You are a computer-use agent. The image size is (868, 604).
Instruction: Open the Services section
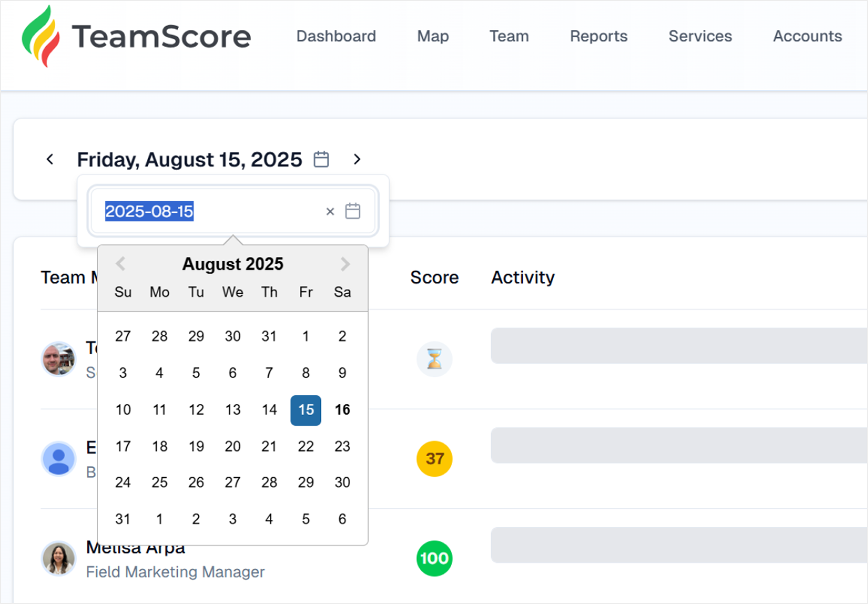700,36
